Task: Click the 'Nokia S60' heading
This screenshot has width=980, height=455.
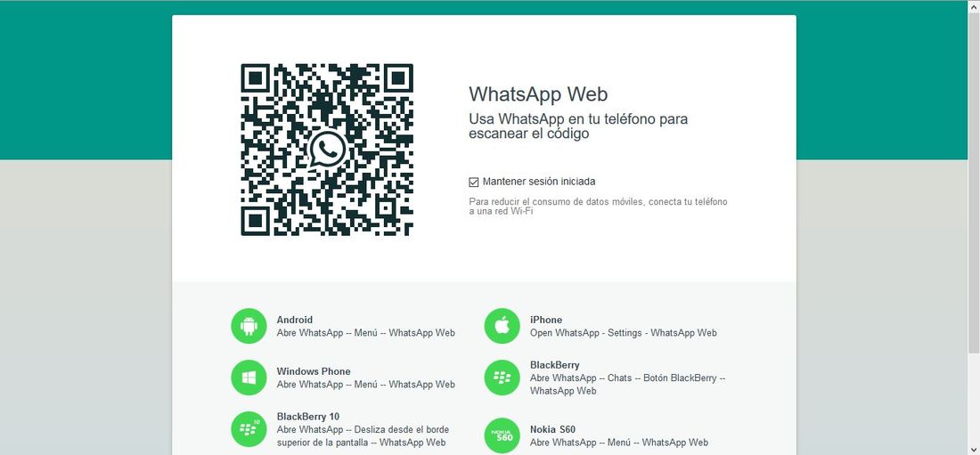Action: point(552,429)
